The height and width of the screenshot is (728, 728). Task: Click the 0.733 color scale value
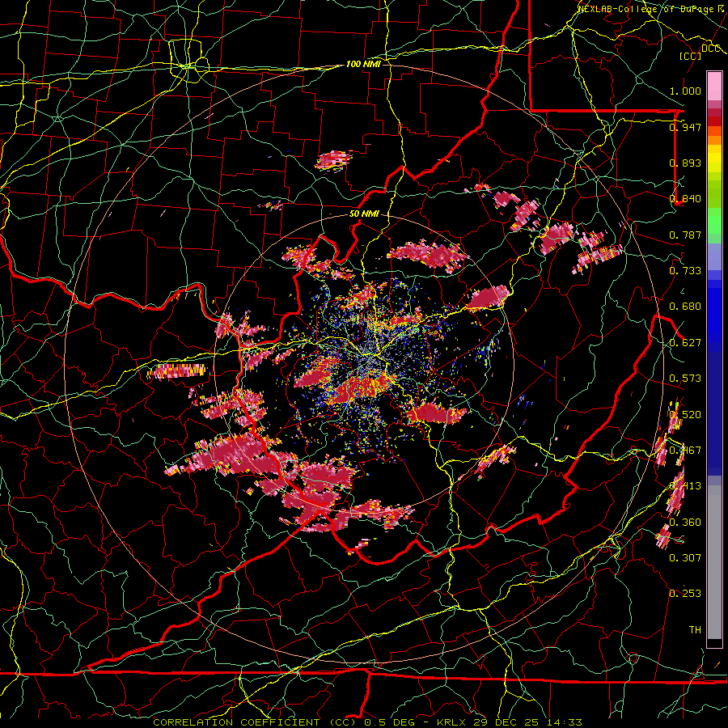coord(685,271)
